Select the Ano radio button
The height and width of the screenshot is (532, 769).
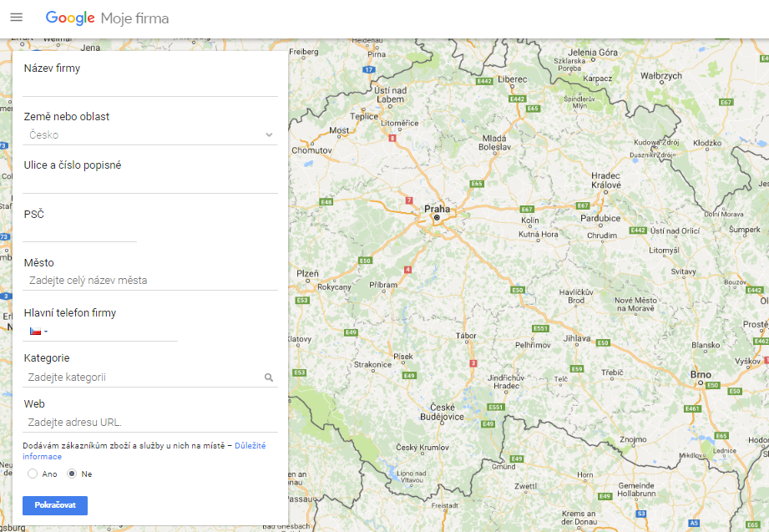[x=33, y=474]
